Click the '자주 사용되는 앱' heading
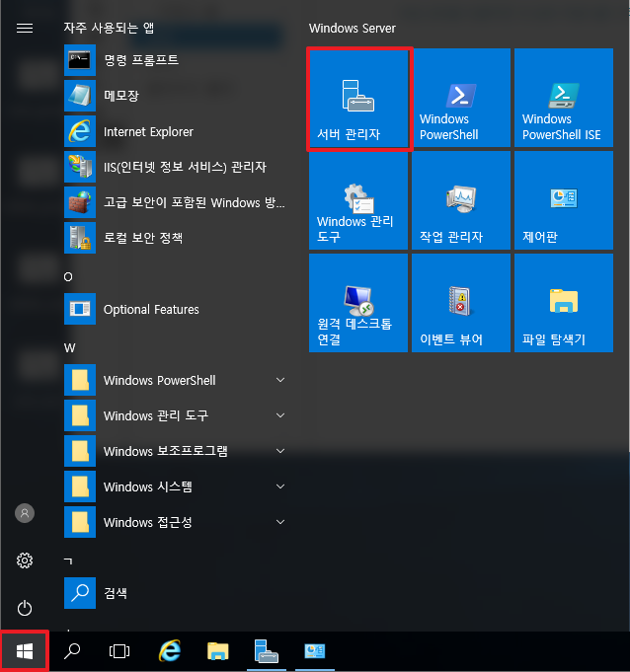 coord(109,28)
